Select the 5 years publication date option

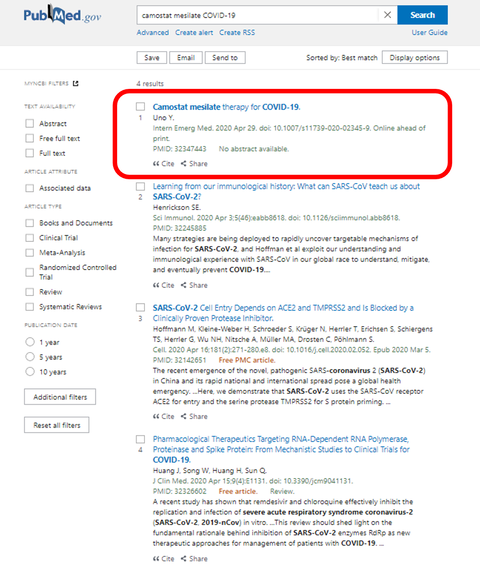click(30, 357)
